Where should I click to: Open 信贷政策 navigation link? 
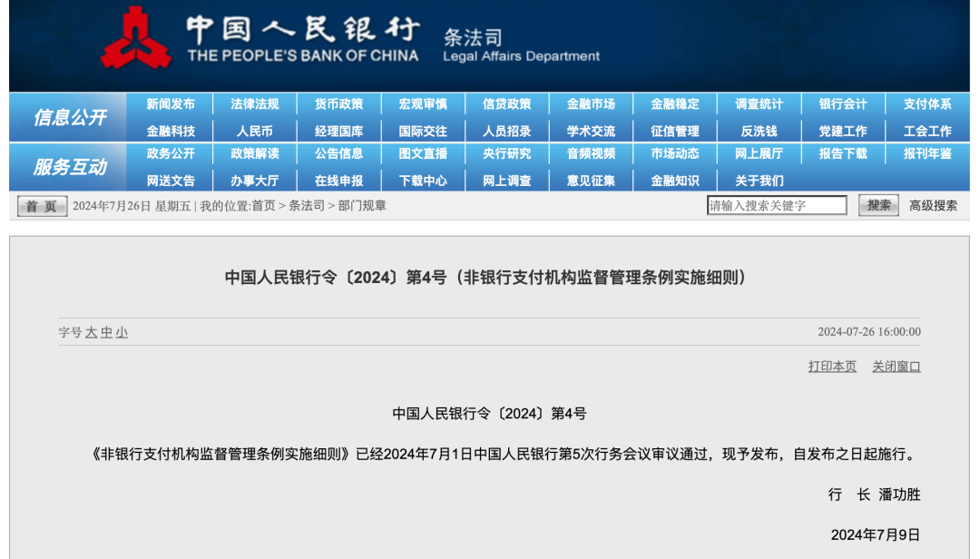[507, 104]
